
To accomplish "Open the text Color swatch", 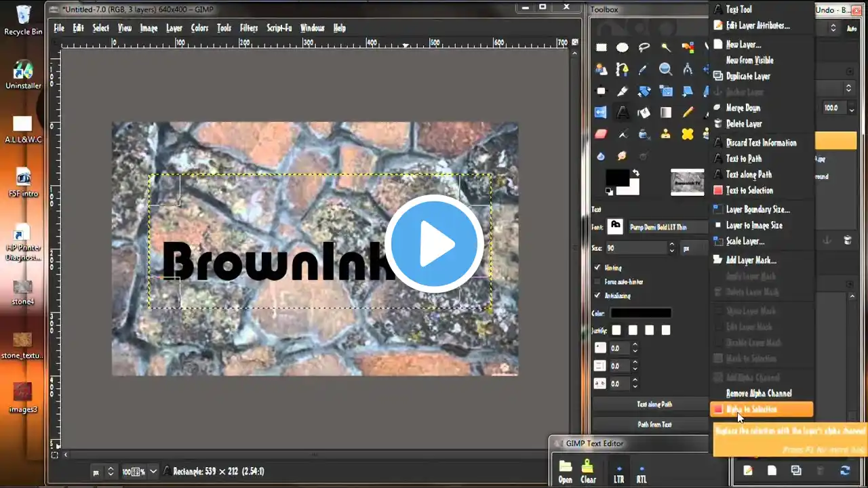I will 641,313.
